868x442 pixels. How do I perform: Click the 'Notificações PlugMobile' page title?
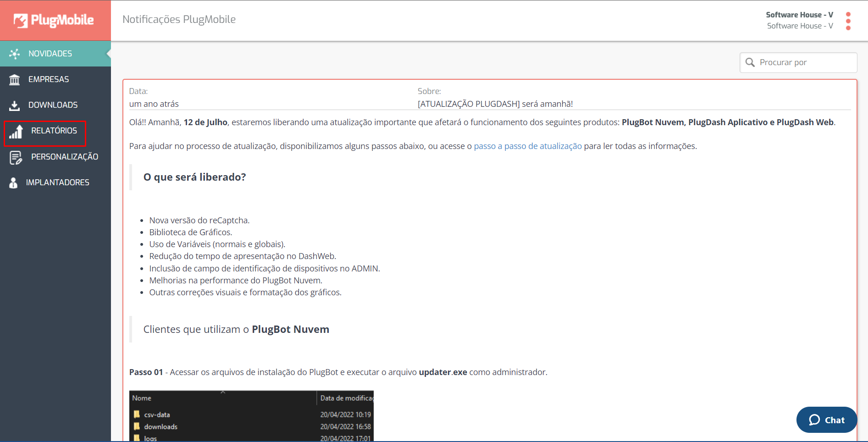[x=179, y=19]
